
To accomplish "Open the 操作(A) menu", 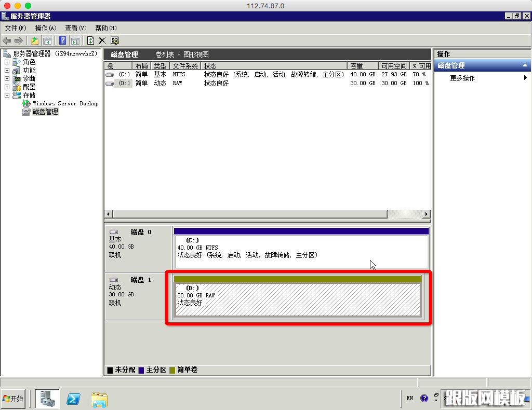I will 46,28.
